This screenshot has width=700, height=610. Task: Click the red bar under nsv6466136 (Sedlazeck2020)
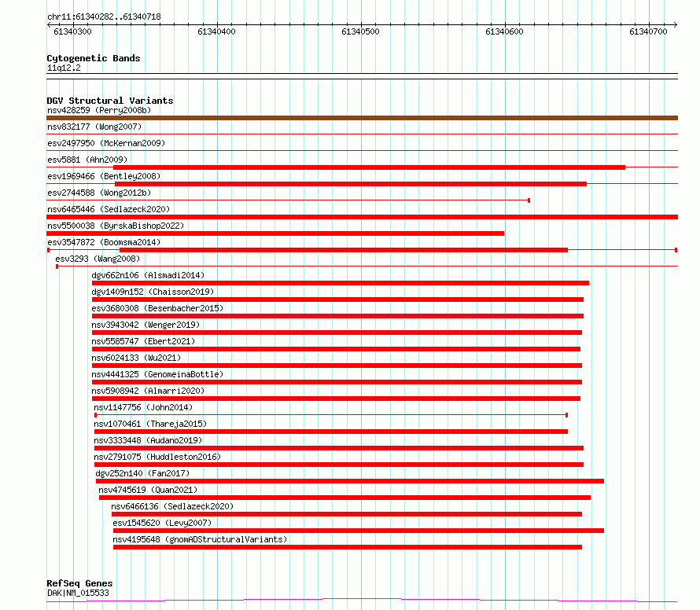tap(347, 514)
